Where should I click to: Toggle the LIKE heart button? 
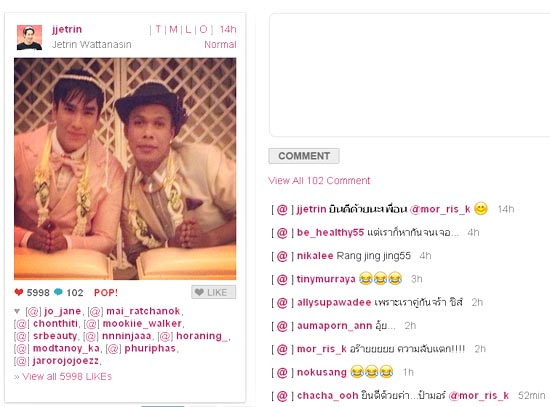click(213, 292)
